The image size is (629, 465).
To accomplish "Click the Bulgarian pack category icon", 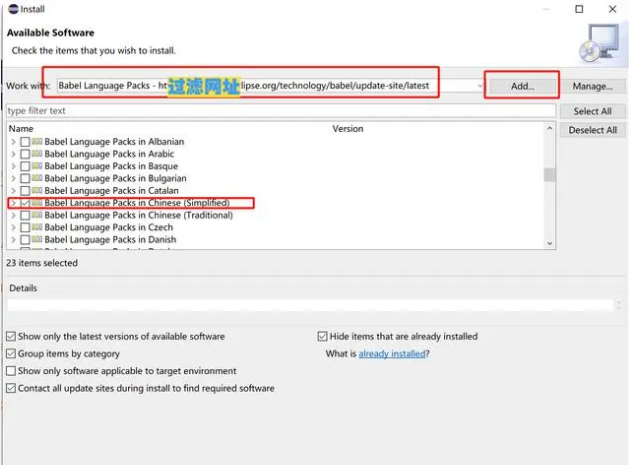I will pyautogui.click(x=37, y=178).
